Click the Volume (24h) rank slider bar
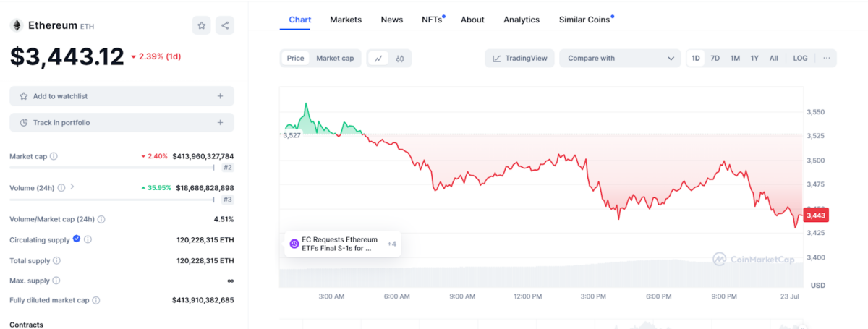Image resolution: width=868 pixels, height=329 pixels. 112,199
